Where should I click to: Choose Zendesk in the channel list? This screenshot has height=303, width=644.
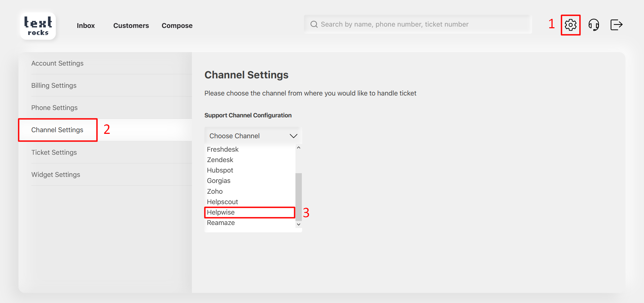point(220,160)
